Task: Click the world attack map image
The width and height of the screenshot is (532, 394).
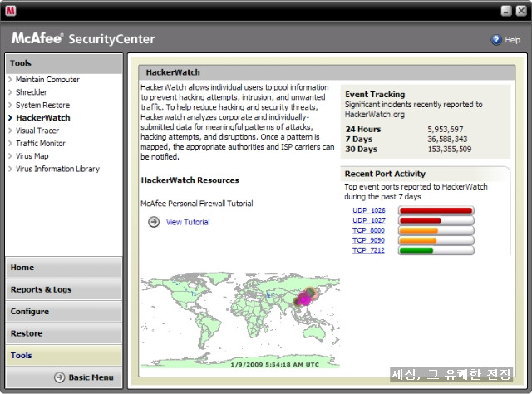Action: pos(240,320)
